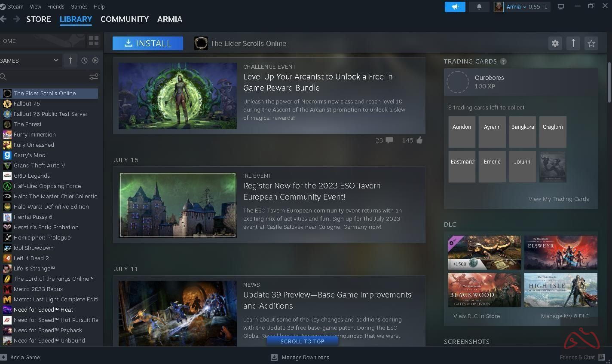Toggle Big Picture mode icon
612x364 pixels.
(x=560, y=7)
